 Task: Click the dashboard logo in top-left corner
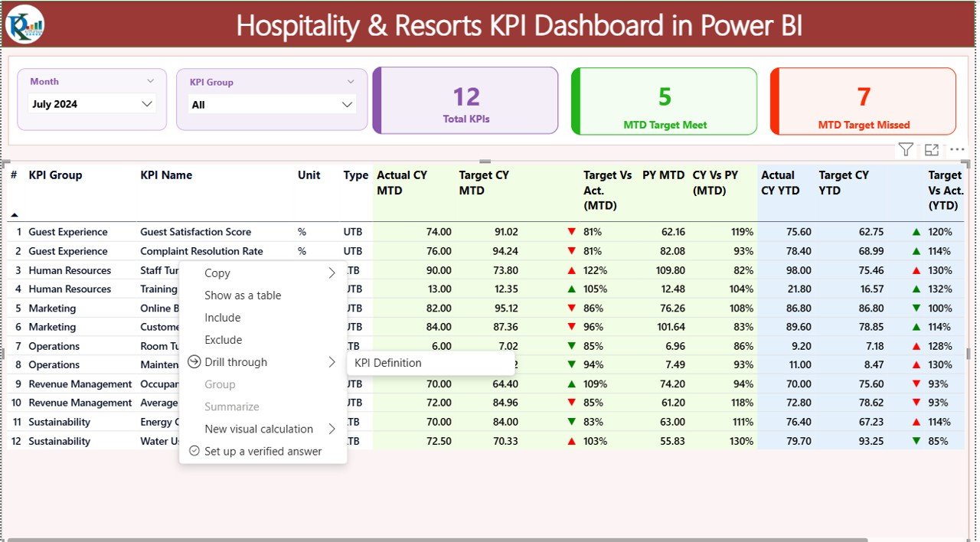[x=24, y=24]
